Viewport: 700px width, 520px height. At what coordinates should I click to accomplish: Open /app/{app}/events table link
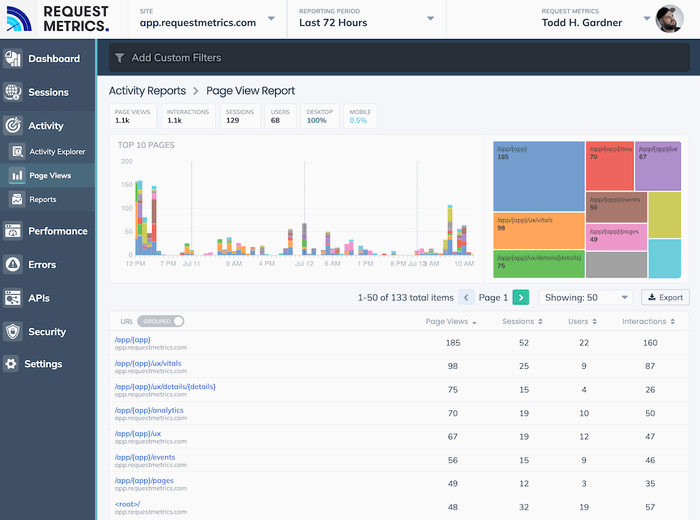(x=145, y=457)
